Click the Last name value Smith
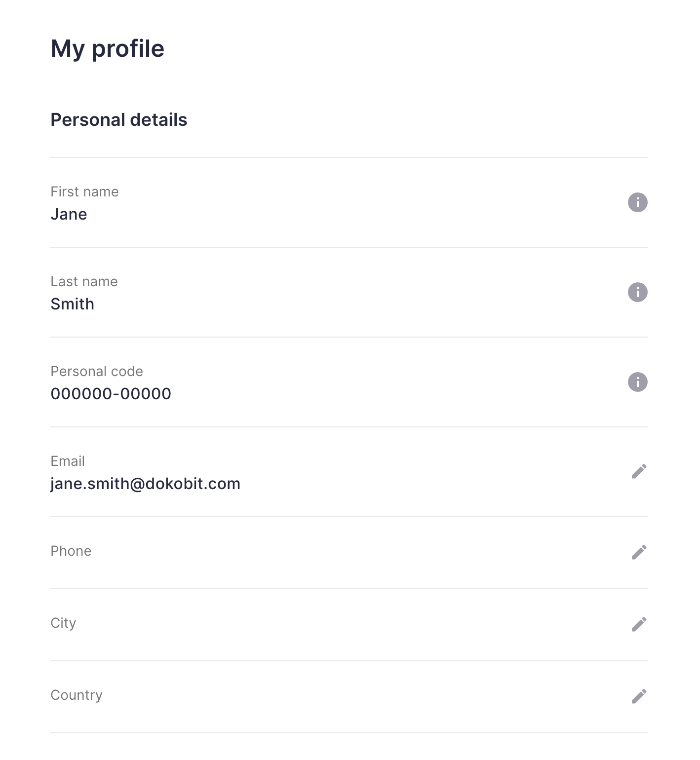The width and height of the screenshot is (700, 760). pos(73,304)
